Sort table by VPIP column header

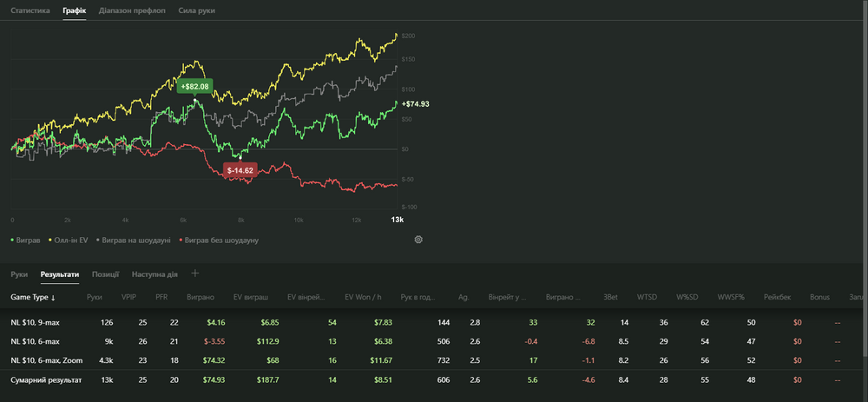coord(129,298)
